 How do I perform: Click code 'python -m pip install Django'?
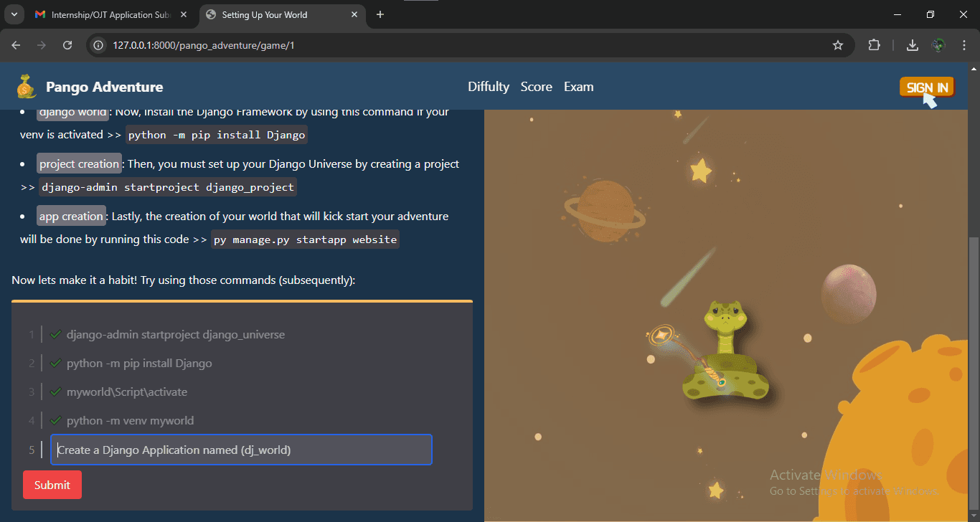coord(217,135)
